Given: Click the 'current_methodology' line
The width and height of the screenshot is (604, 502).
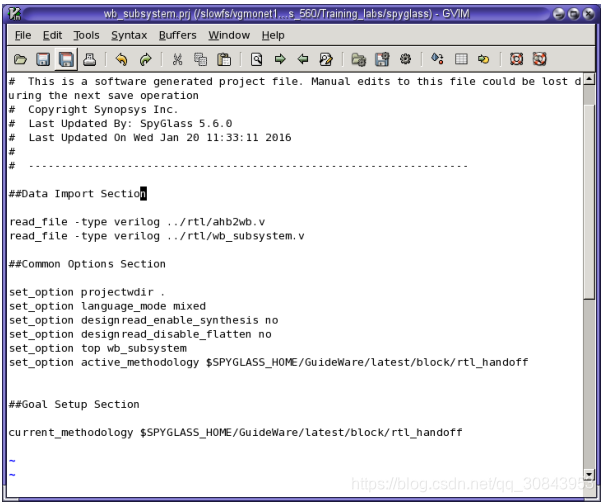Looking at the screenshot, I should (x=235, y=432).
